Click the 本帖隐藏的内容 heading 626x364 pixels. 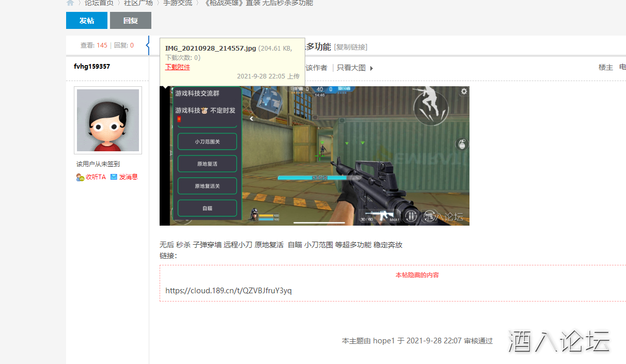417,275
